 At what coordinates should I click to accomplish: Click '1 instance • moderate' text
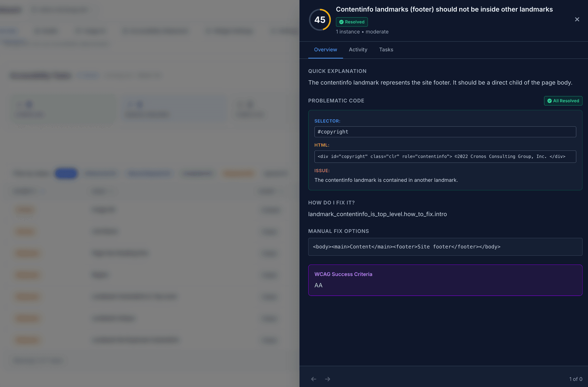362,32
